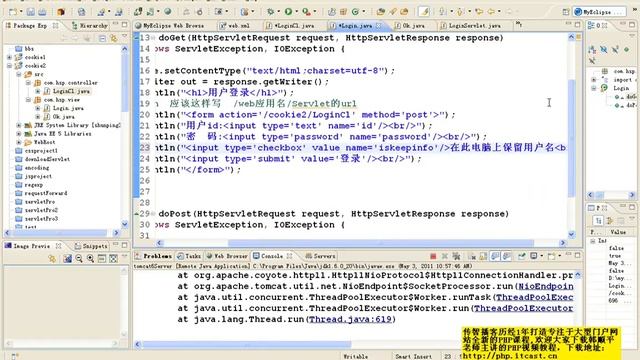
Task: Open the Servers view tab
Action: [x=320, y=256]
